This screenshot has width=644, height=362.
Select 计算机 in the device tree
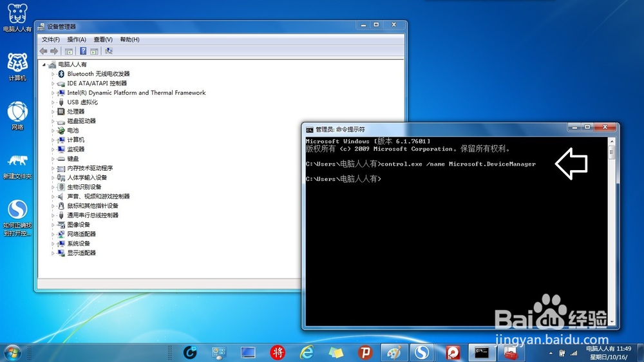75,140
